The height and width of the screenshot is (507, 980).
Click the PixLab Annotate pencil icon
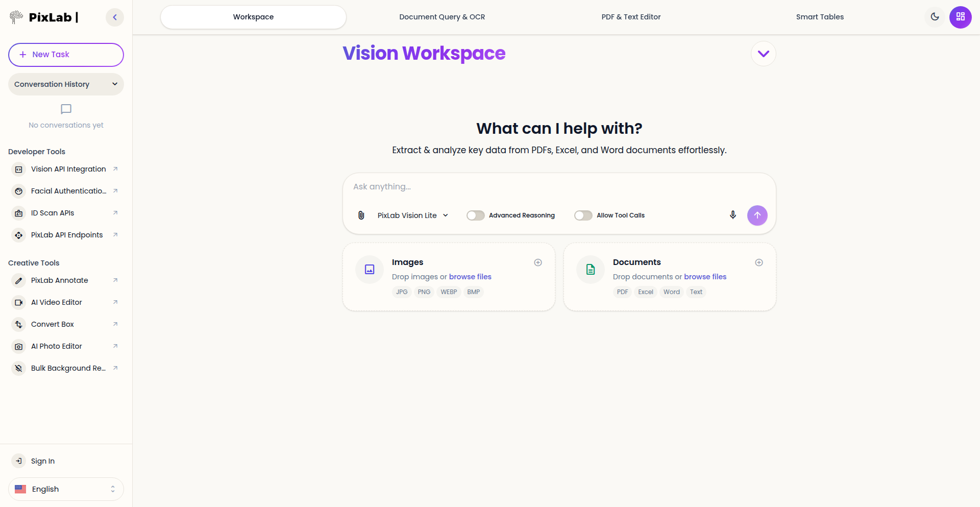tap(19, 280)
